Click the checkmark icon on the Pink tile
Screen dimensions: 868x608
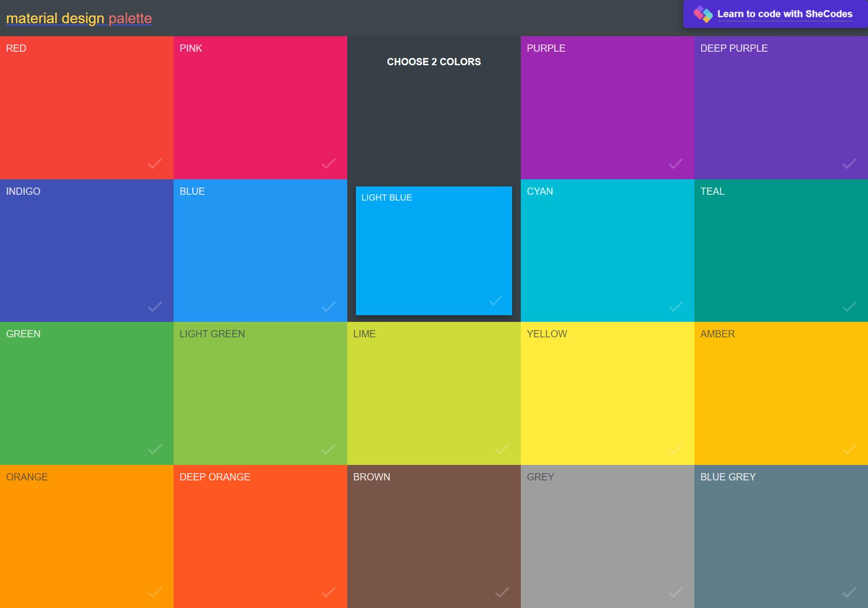pyautogui.click(x=328, y=164)
